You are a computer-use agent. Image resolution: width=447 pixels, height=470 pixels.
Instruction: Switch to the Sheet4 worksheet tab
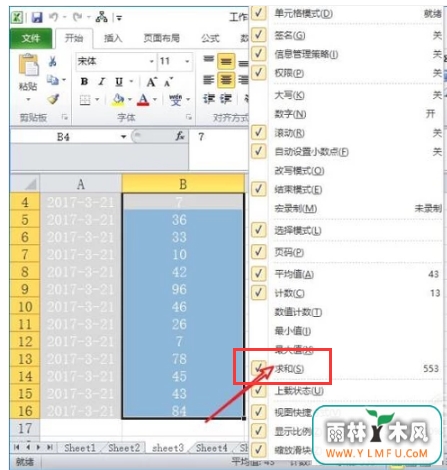[x=211, y=448]
